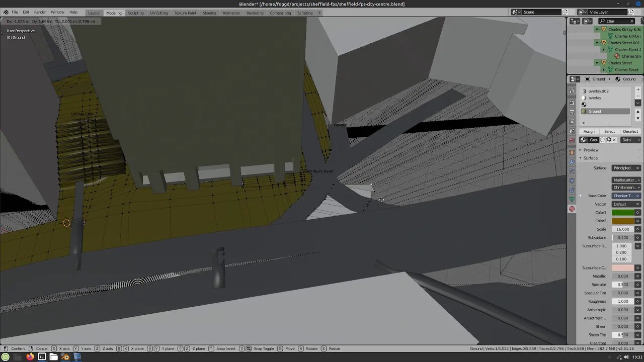Open the Render menu
This screenshot has width=644, height=362.
pos(40,12)
